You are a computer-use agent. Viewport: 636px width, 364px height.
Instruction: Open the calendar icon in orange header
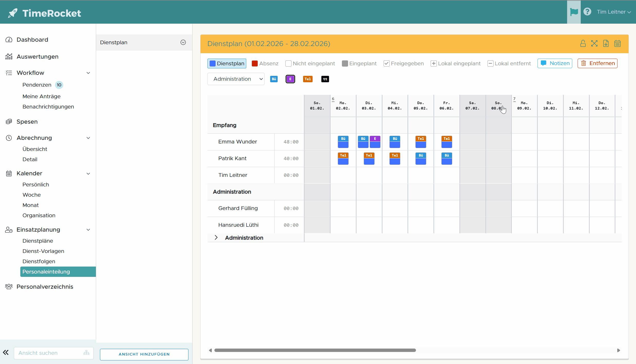(x=617, y=43)
